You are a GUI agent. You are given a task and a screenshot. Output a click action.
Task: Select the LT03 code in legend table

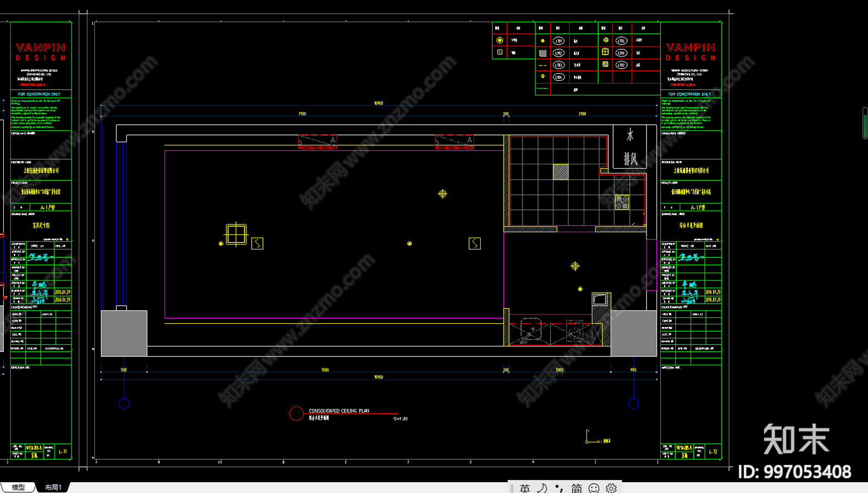point(559,65)
